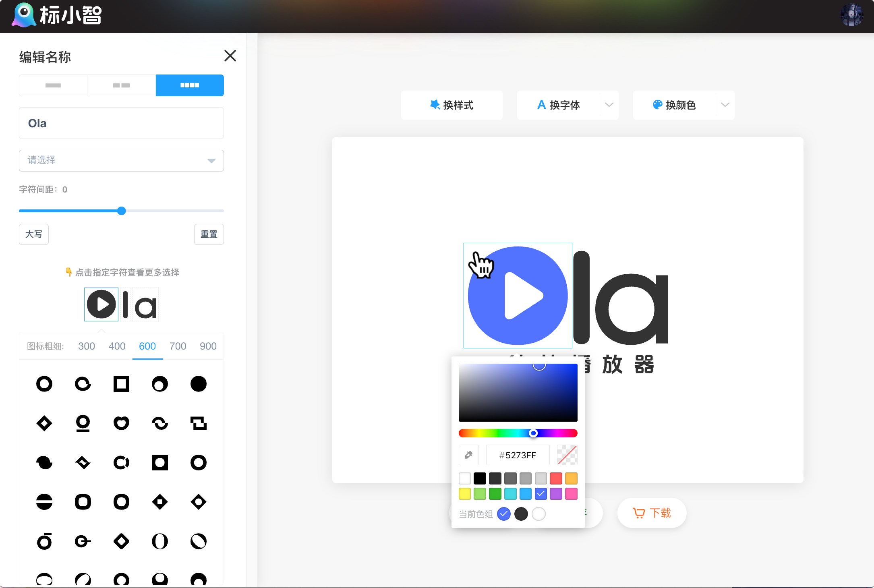874x588 pixels.
Task: Open the 请选择 dropdown
Action: 121,160
